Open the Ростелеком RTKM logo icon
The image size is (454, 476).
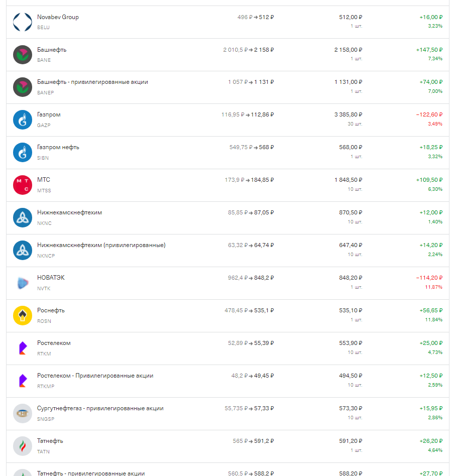pos(23,348)
